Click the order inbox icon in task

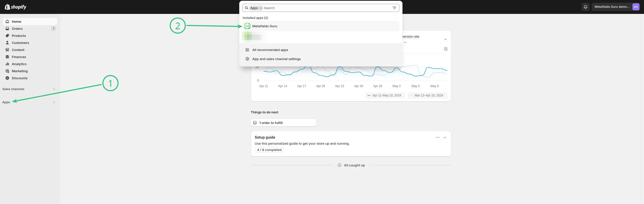(x=255, y=123)
